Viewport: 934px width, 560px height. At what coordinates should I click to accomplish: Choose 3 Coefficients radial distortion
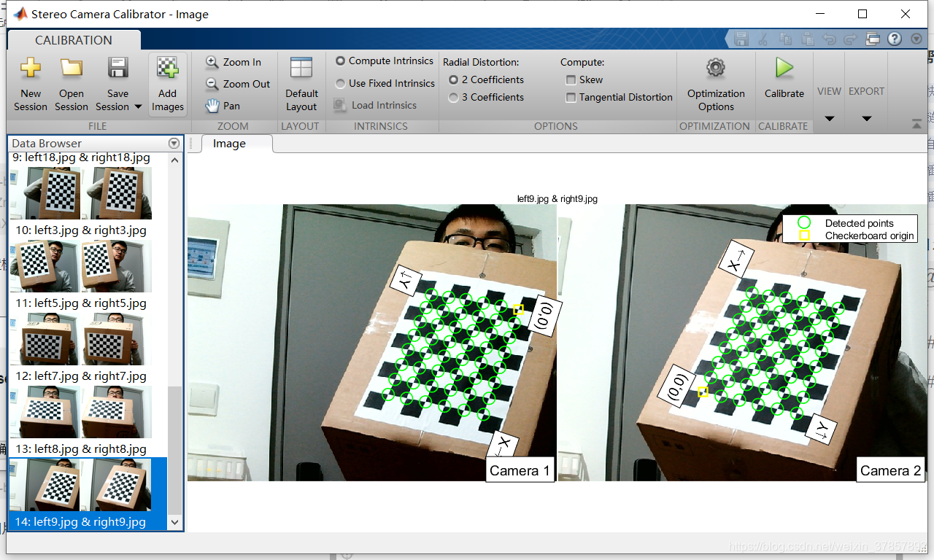point(486,97)
